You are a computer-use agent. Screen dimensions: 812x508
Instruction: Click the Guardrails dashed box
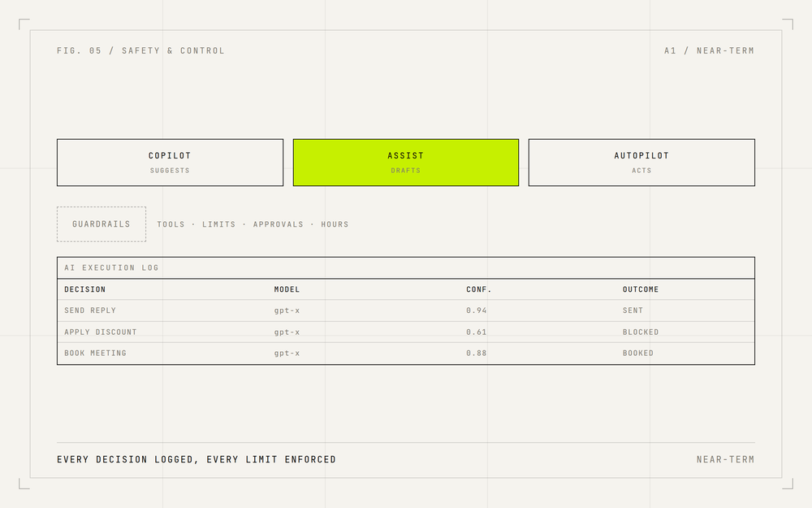tap(101, 224)
